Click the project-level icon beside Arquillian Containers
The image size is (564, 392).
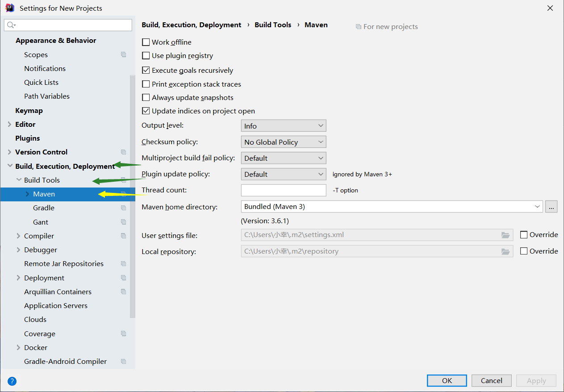[x=124, y=292]
